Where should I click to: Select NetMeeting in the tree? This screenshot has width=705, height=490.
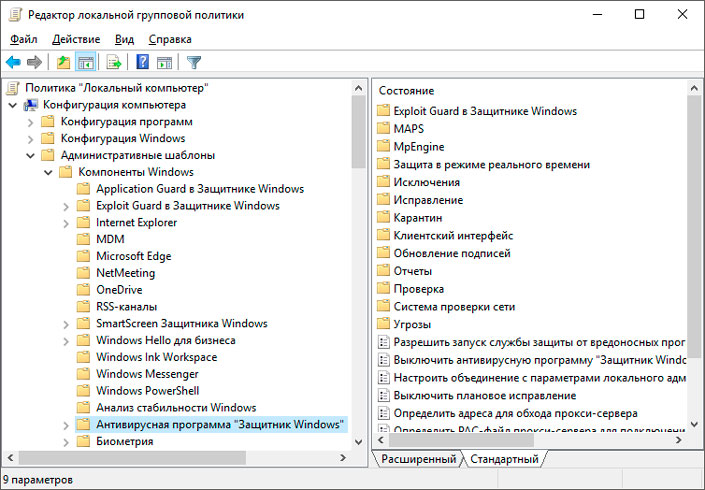125,273
